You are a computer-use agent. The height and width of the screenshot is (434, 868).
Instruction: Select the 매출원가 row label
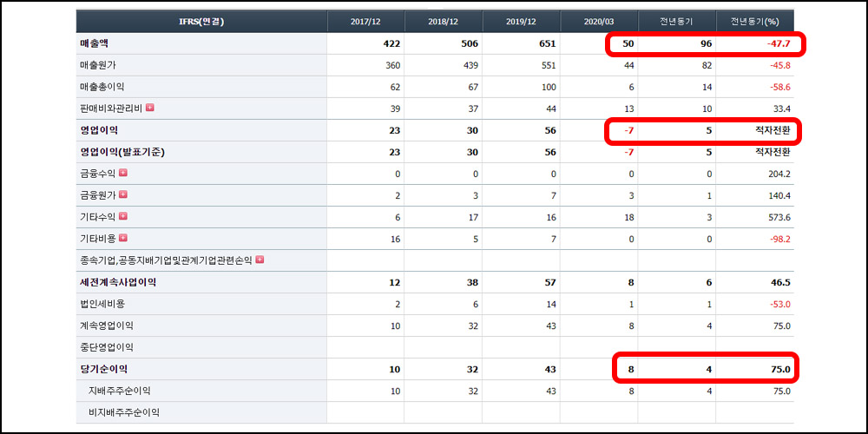[98, 65]
